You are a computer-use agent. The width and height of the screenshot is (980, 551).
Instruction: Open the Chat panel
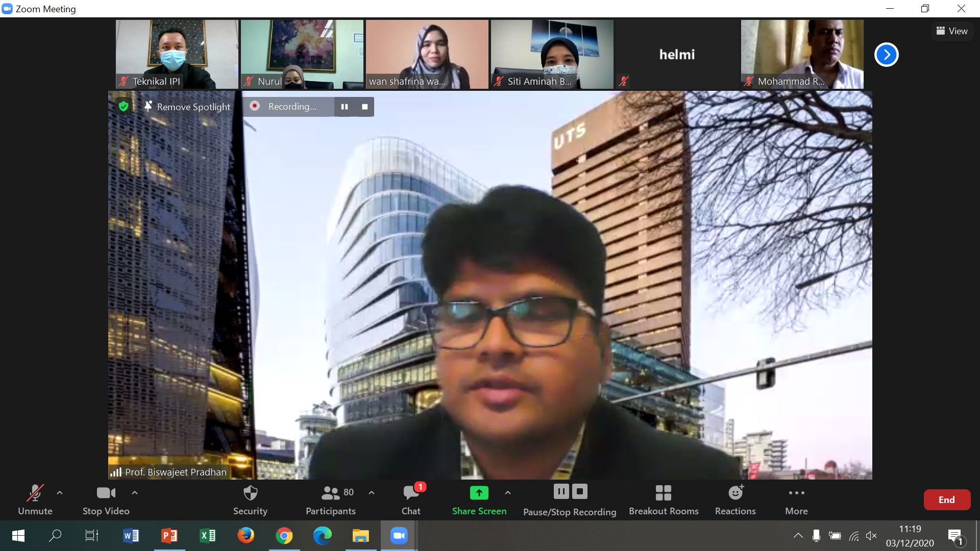coord(411,499)
